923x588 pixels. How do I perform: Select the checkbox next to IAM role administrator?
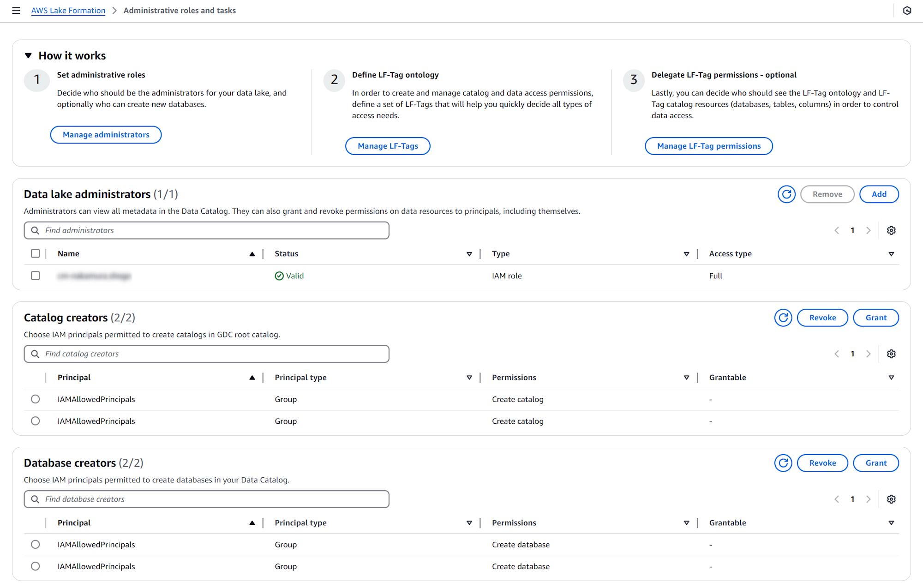point(36,276)
